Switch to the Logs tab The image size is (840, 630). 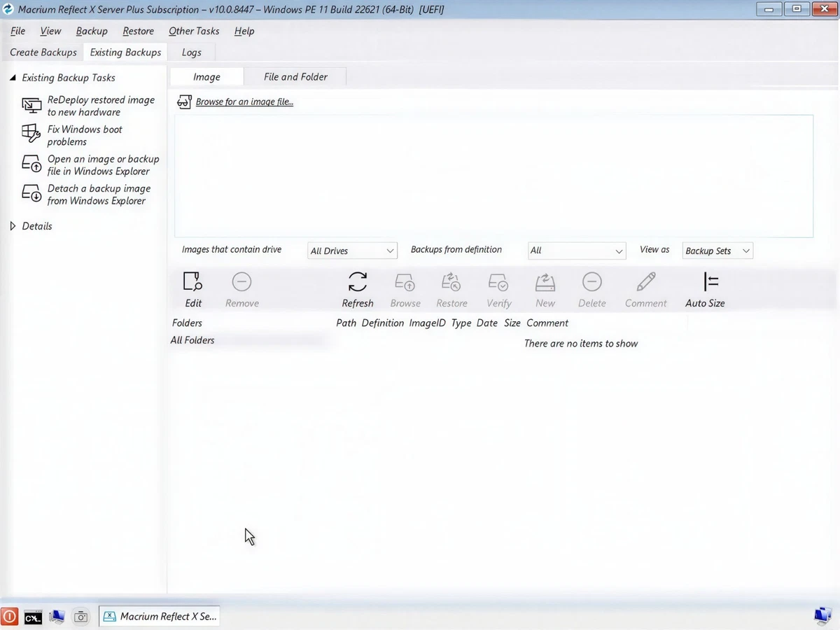191,52
